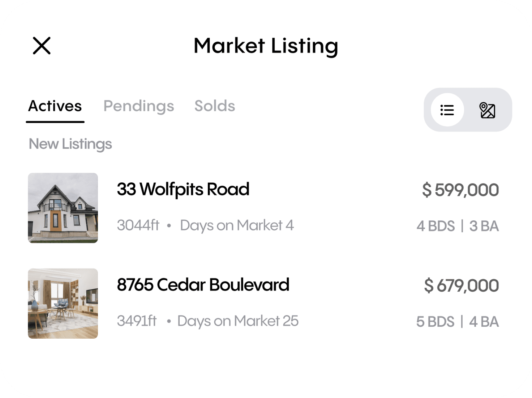
Task: Switch to map view icon
Action: click(487, 110)
